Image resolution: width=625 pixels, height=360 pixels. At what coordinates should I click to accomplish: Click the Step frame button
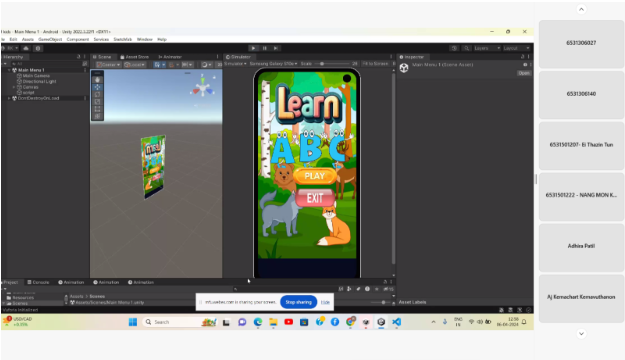[x=276, y=48]
